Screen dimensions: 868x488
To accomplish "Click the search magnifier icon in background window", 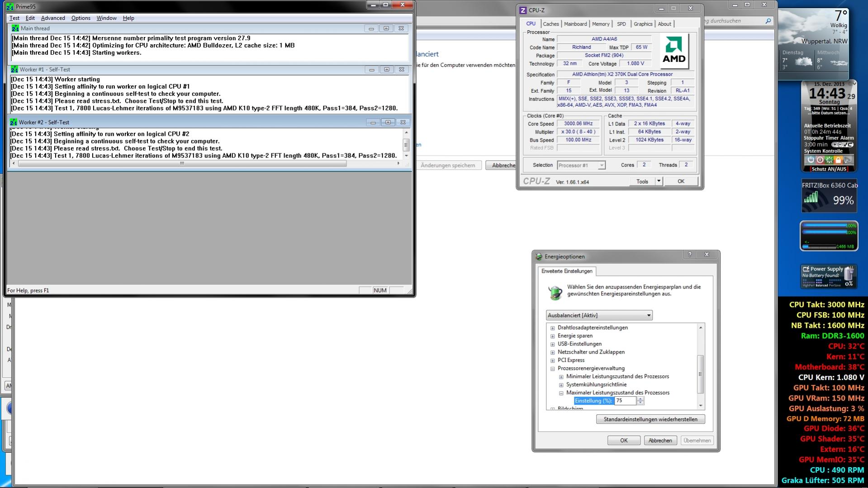I will click(768, 21).
